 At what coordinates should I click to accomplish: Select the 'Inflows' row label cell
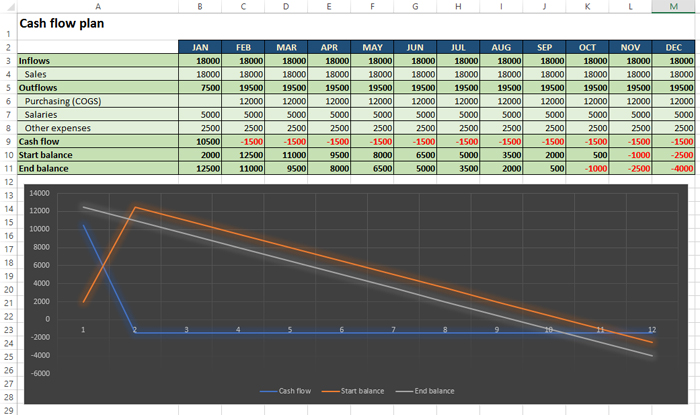click(x=97, y=61)
